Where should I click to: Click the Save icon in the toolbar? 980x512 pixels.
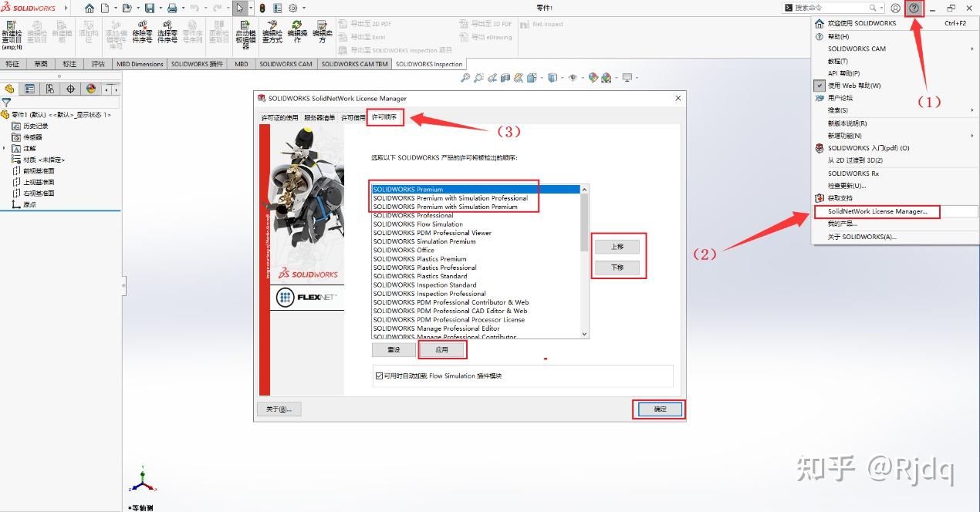click(150, 8)
